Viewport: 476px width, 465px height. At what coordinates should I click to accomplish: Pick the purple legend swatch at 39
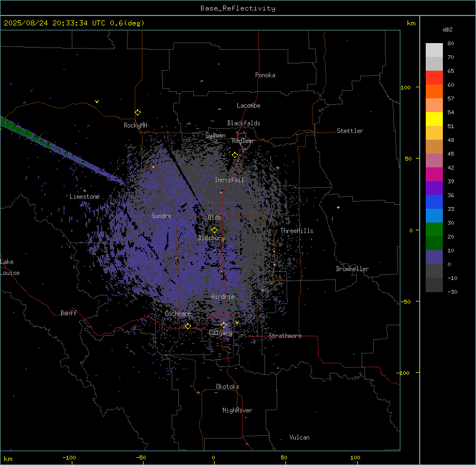(434, 188)
